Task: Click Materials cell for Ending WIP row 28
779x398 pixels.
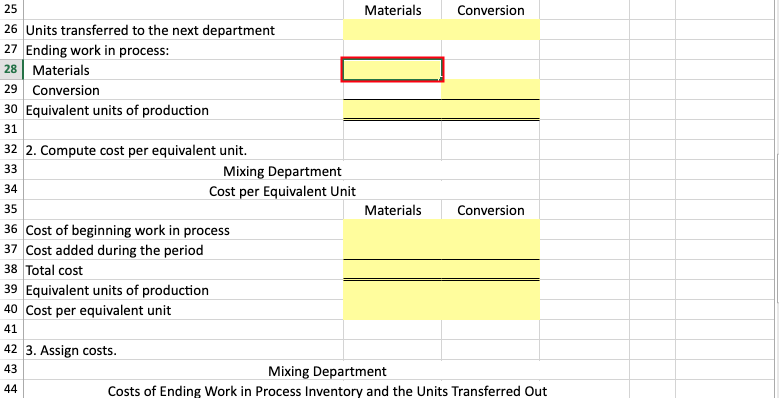Action: tap(392, 70)
